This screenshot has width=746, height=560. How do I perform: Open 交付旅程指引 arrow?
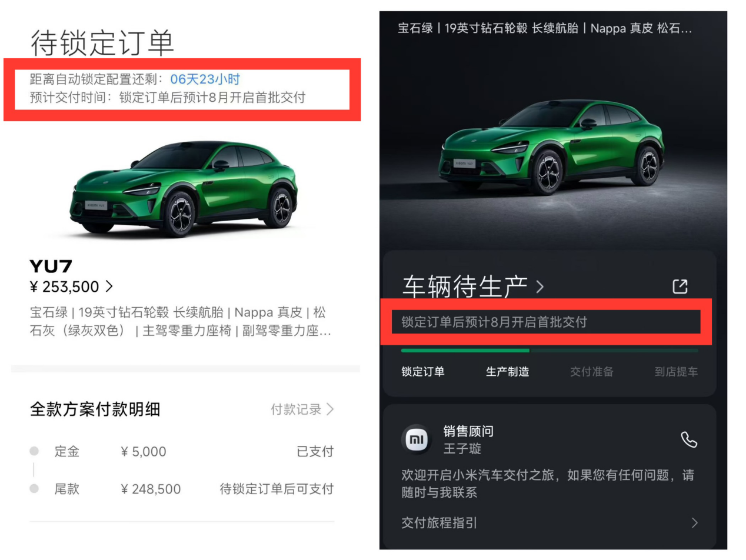tap(695, 522)
